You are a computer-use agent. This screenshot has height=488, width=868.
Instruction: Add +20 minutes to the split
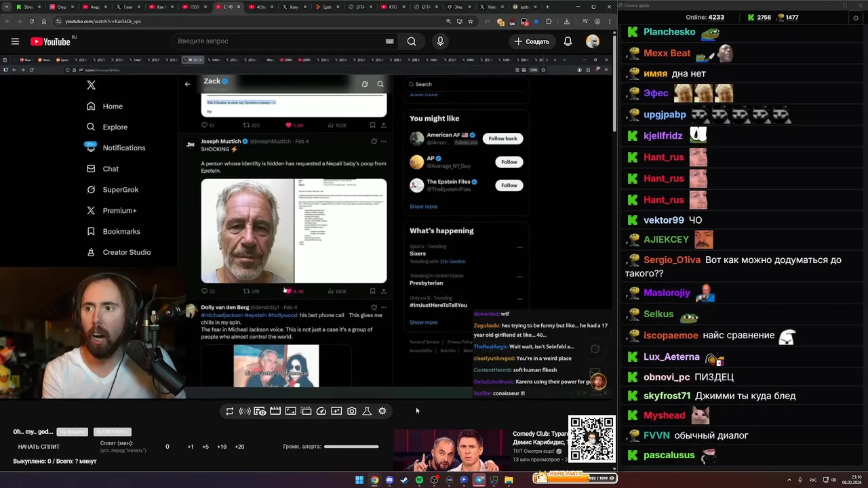pyautogui.click(x=239, y=447)
